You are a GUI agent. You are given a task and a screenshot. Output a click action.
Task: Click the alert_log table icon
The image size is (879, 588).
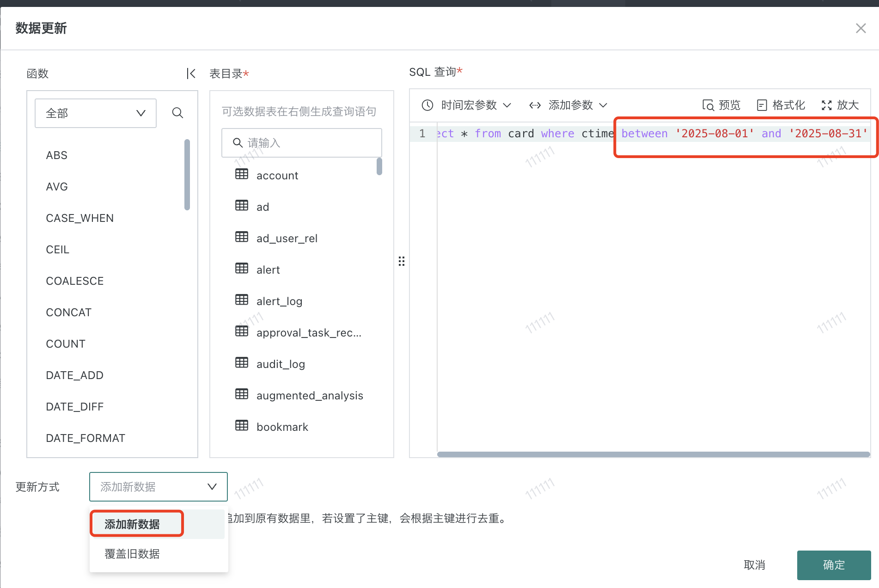pyautogui.click(x=242, y=300)
